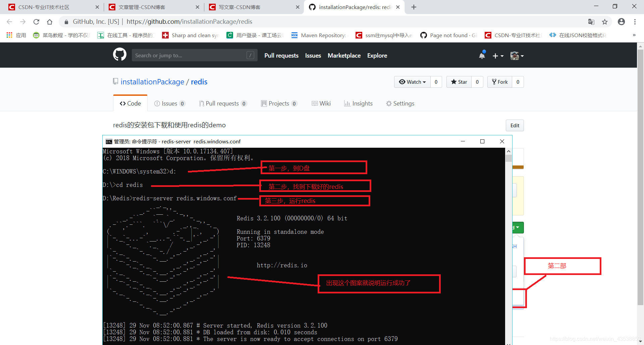Close the 文章管理-CSDN博客 tab
The image size is (644, 345).
[197, 7]
